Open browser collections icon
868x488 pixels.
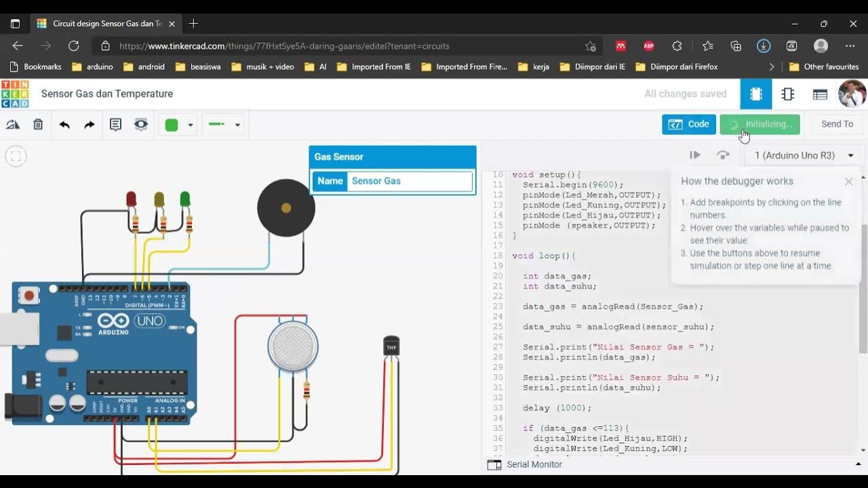coord(736,46)
